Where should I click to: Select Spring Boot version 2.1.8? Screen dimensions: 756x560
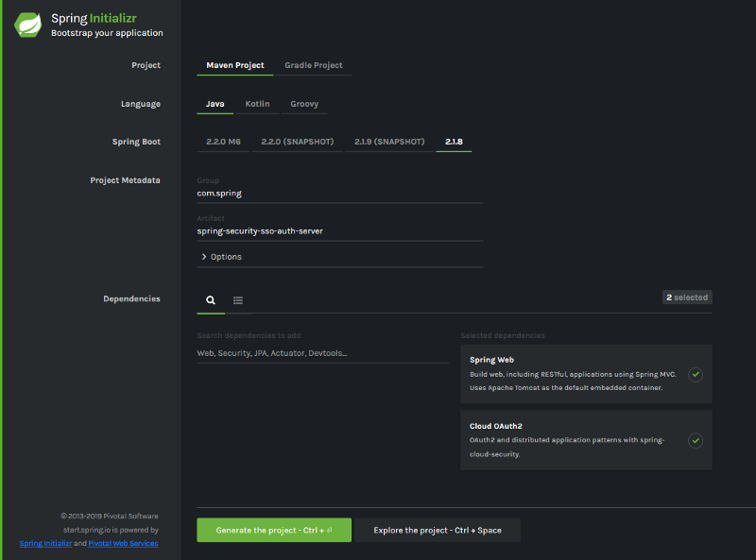(x=454, y=142)
